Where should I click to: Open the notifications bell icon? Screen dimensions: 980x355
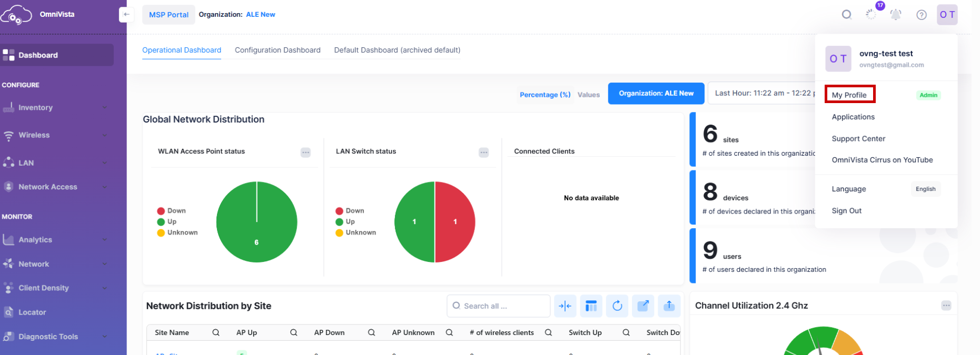point(895,15)
